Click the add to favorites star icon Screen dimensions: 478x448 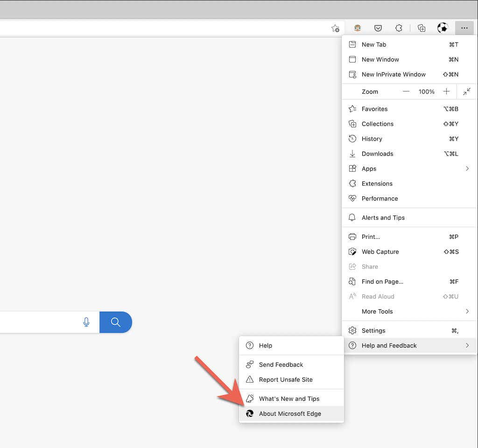click(335, 28)
